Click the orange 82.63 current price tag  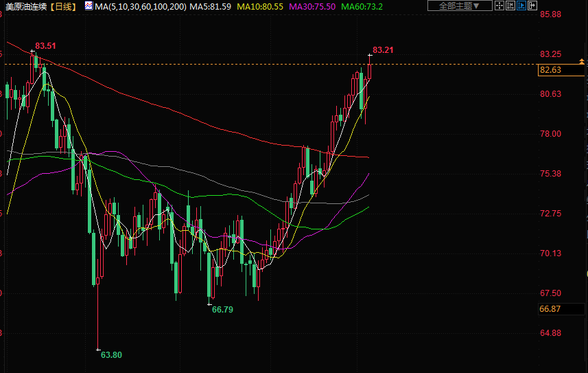tap(551, 70)
